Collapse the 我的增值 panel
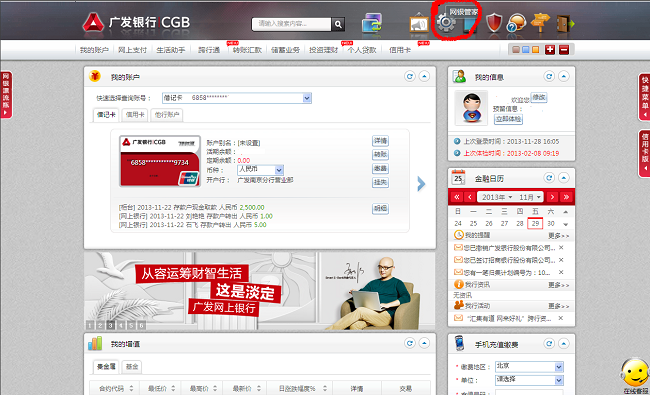 point(424,343)
